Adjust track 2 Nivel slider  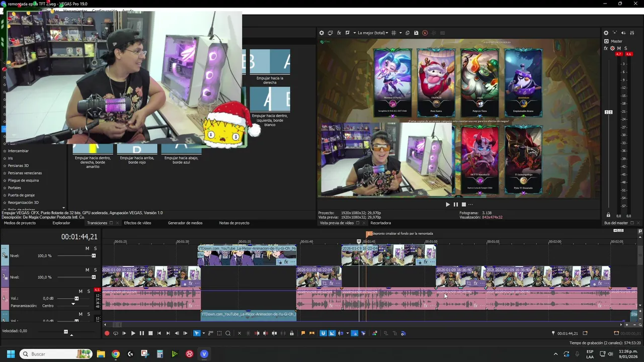94,255
